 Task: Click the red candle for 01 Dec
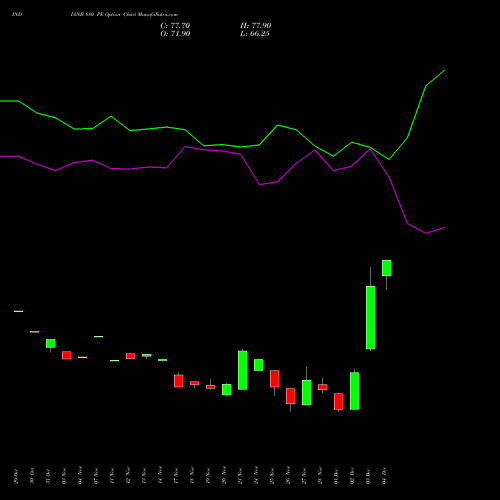point(338,401)
